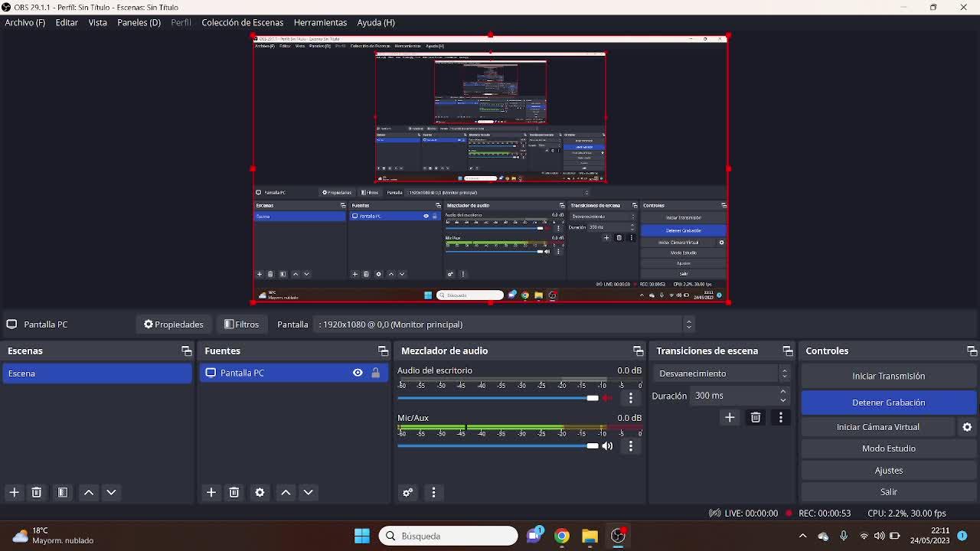
Task: Open OBS Studio from the taskbar
Action: [618, 536]
